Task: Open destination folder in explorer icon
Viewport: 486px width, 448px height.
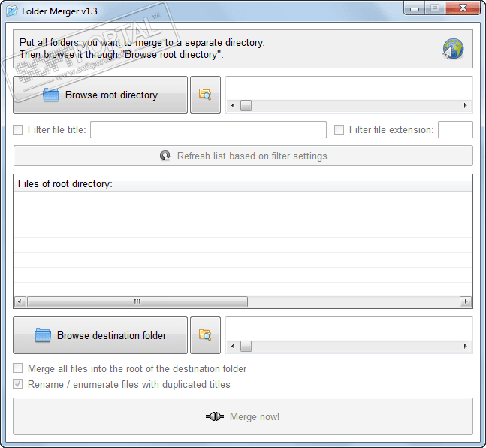Action: [x=205, y=335]
